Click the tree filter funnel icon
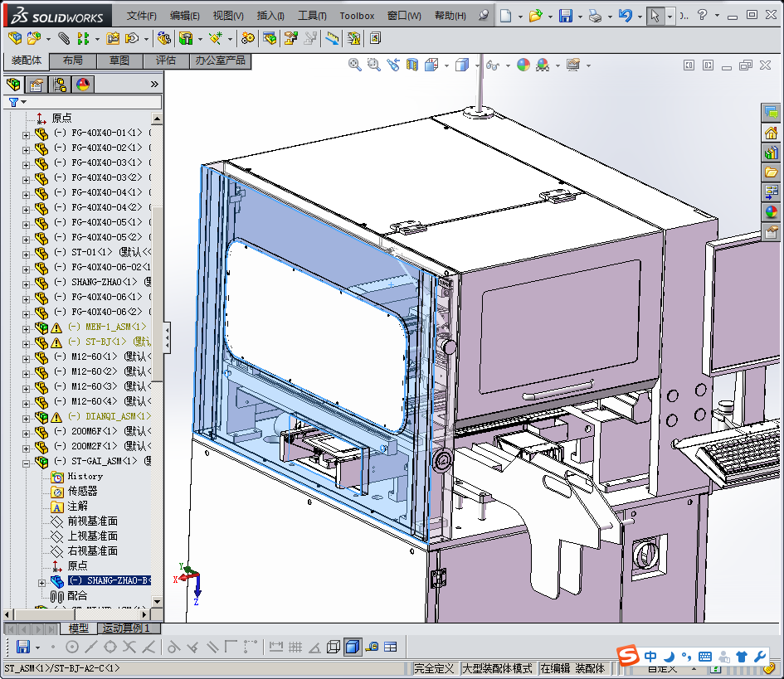This screenshot has width=784, height=679. (13, 102)
